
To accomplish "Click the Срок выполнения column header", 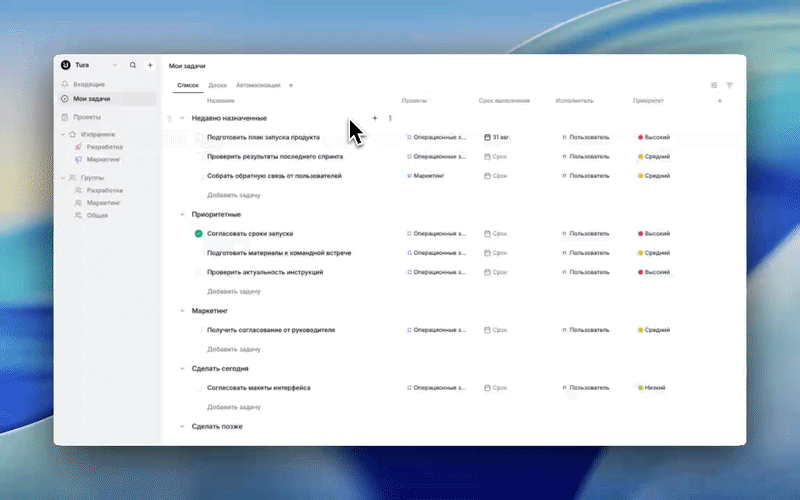I will coord(504,101).
